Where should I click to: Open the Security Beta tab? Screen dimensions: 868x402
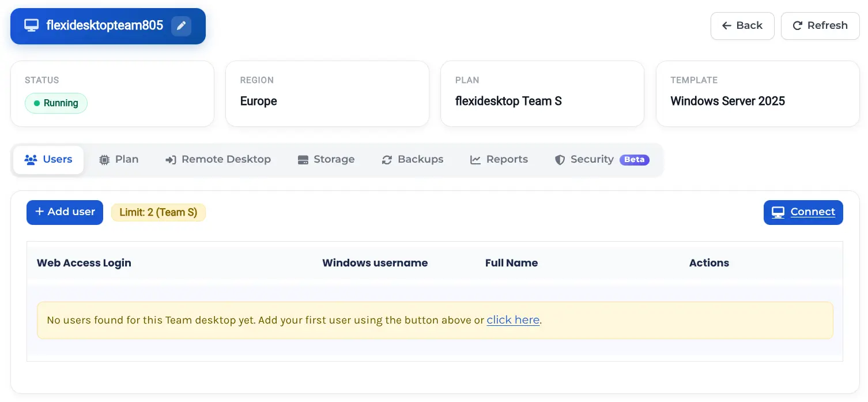coord(602,160)
